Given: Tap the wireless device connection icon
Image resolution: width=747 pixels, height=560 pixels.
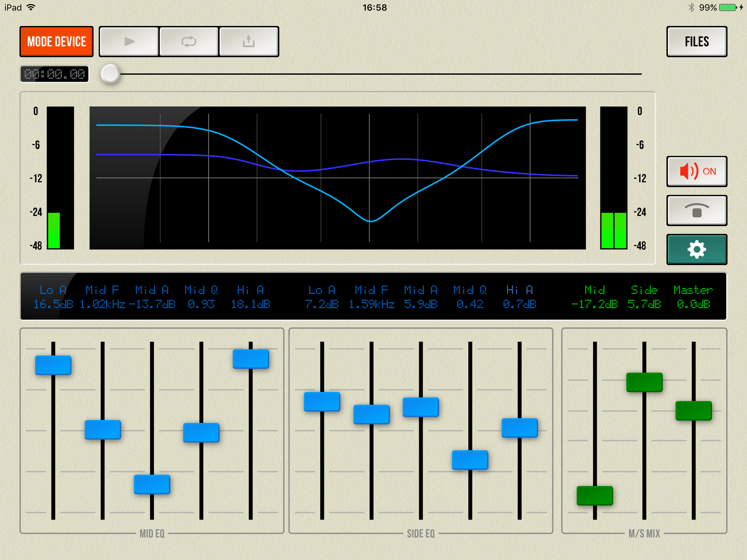Looking at the screenshot, I should [697, 210].
